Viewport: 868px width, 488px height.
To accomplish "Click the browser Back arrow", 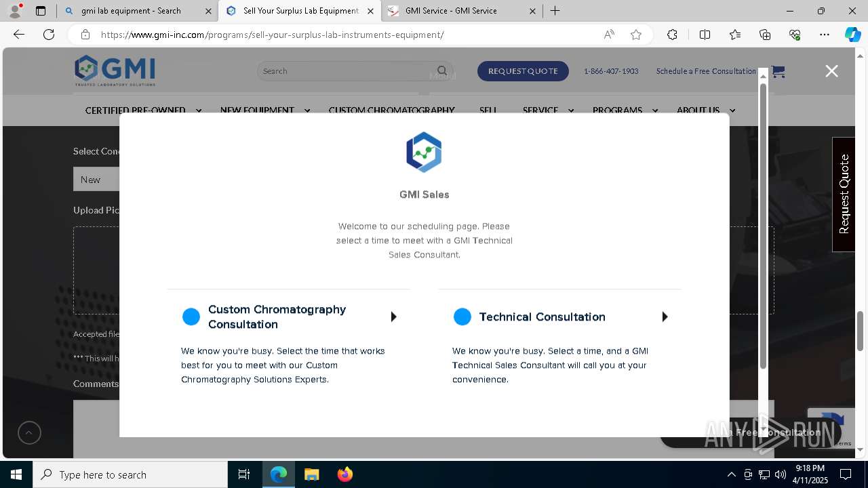I will (19, 35).
